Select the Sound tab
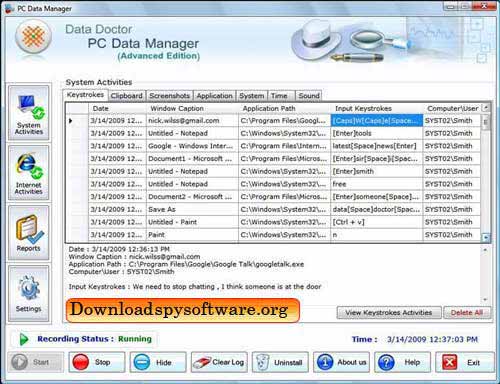This screenshot has height=384, width=500. tap(309, 96)
